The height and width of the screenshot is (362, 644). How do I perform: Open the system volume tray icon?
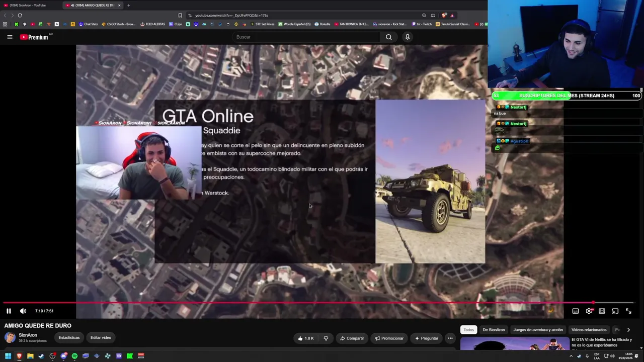tap(612, 356)
